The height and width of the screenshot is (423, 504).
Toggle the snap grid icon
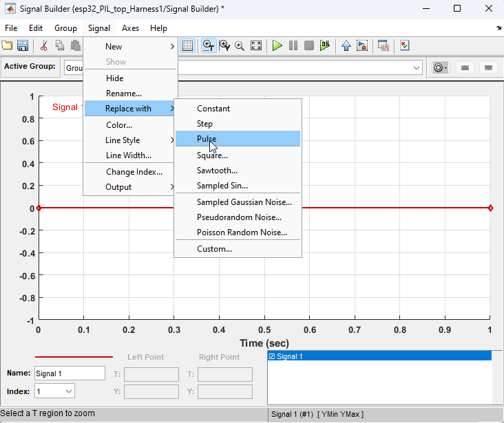[187, 46]
